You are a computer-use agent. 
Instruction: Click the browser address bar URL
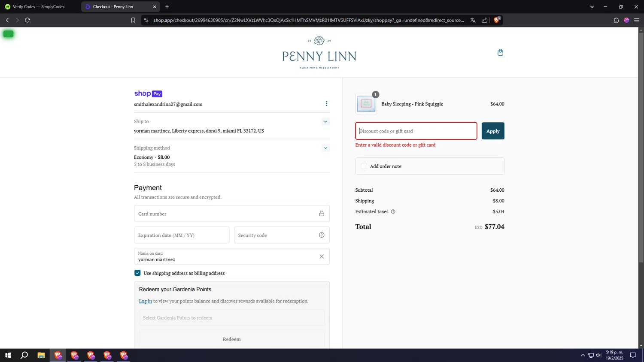click(x=308, y=20)
